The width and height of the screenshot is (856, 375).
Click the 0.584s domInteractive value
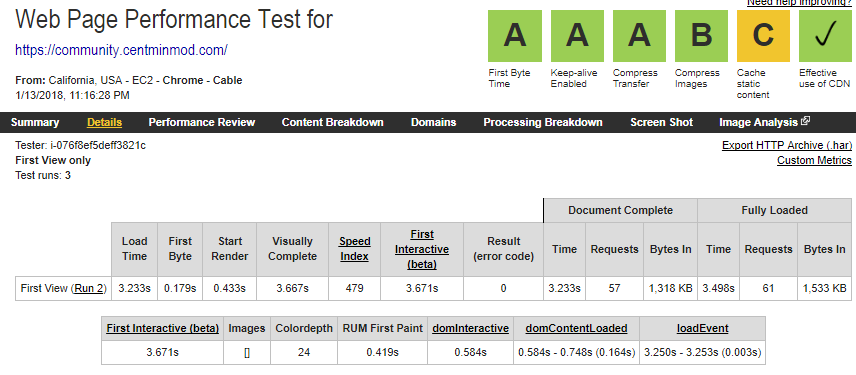pos(471,353)
